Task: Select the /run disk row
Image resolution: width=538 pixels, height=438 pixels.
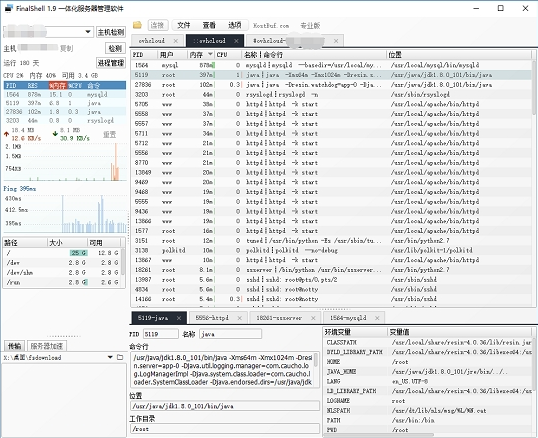Action: tap(62, 282)
